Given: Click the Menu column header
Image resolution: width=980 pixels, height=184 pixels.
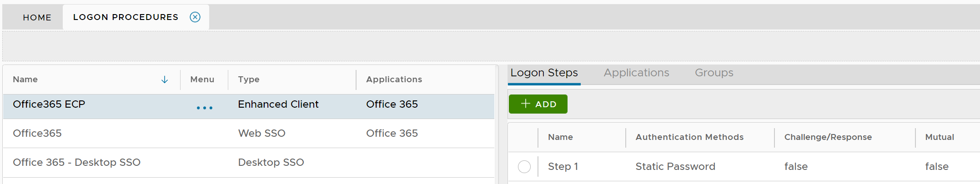Looking at the screenshot, I should [x=202, y=80].
